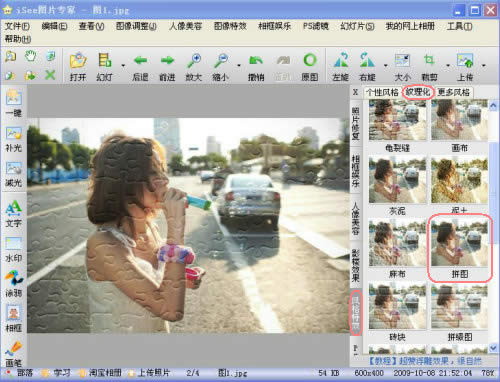Image resolution: width=500 pixels, height=382 pixels.
Task: Apply the 拼缀图 patchwork texture thumbnail
Action: pos(459,306)
